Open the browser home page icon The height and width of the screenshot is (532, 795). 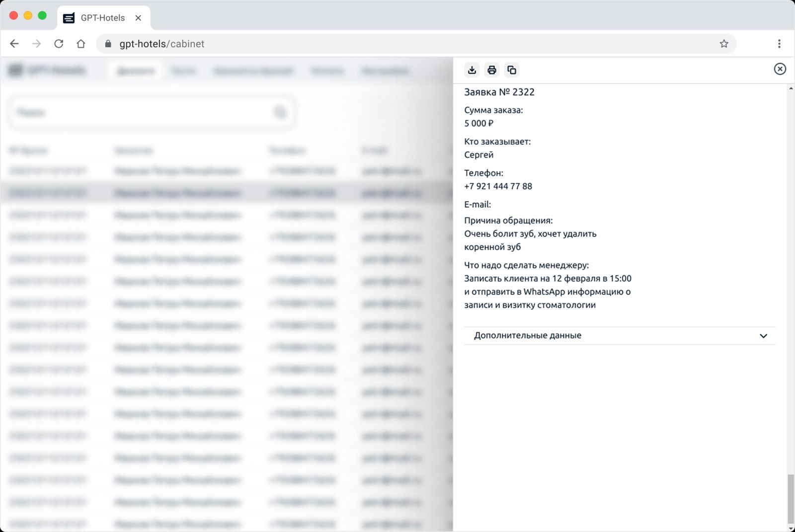pyautogui.click(x=81, y=44)
